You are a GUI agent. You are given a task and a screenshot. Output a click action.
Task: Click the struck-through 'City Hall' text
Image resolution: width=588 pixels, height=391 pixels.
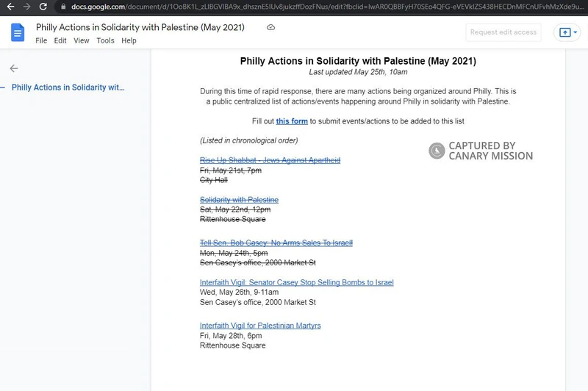tap(214, 180)
